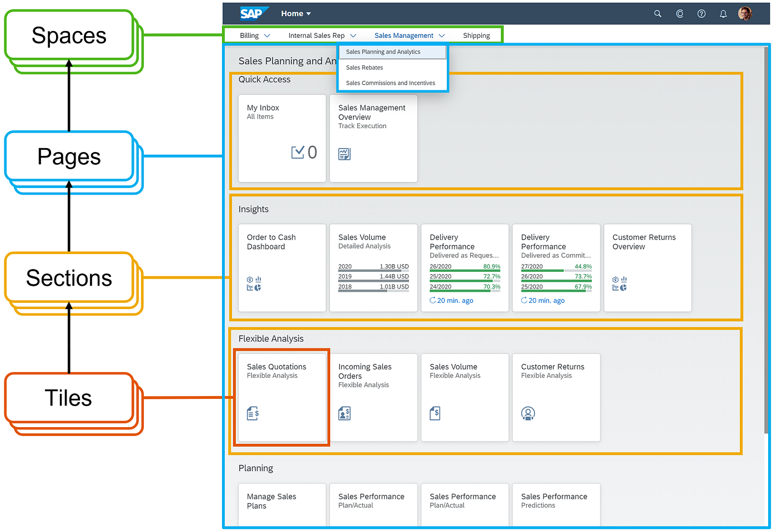Click the bar chart icon on Order to Cash Dashboard tile

tap(259, 280)
